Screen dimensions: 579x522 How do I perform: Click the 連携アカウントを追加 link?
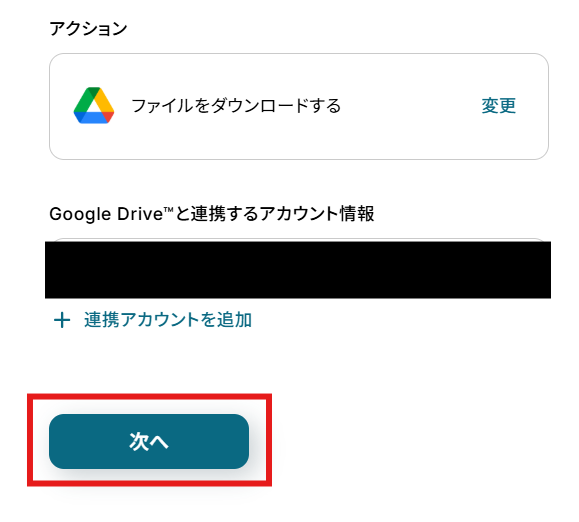[x=153, y=320]
